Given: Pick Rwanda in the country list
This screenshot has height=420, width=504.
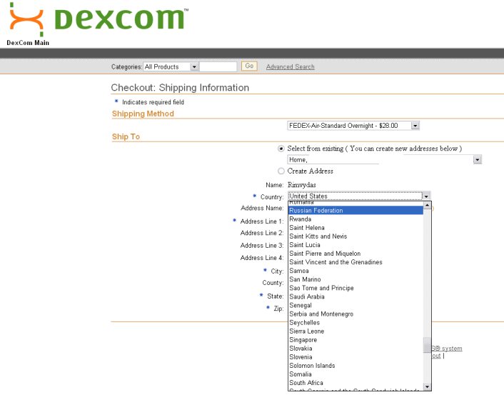Looking at the screenshot, I should click(300, 219).
